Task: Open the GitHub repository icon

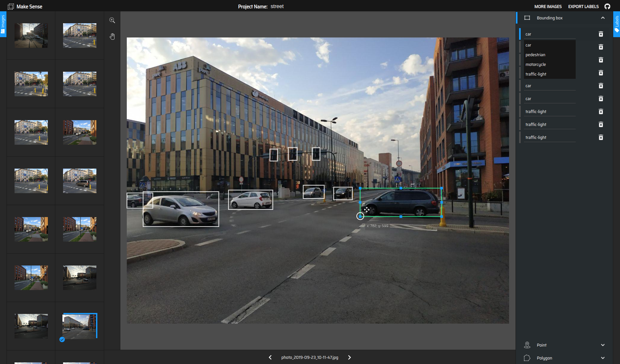Action: point(607,6)
